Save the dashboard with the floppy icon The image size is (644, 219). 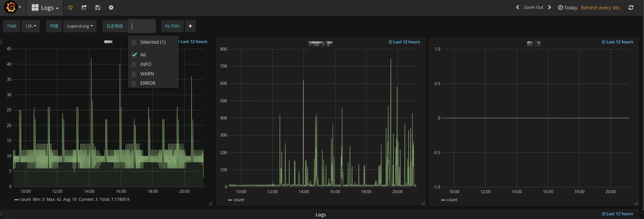98,7
